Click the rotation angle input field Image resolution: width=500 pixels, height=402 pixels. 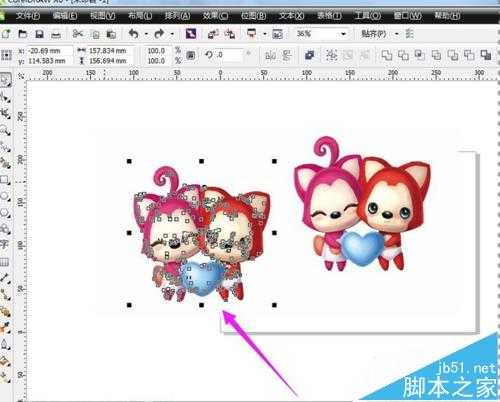coord(229,55)
